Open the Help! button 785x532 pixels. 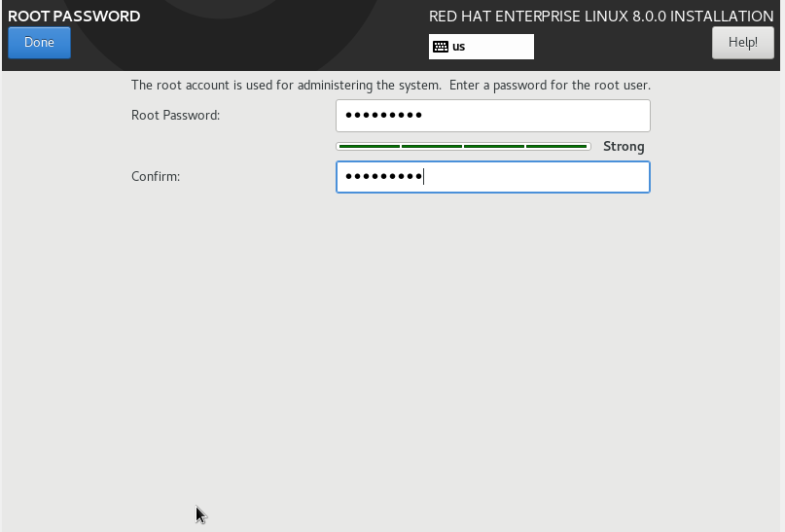coord(743,43)
